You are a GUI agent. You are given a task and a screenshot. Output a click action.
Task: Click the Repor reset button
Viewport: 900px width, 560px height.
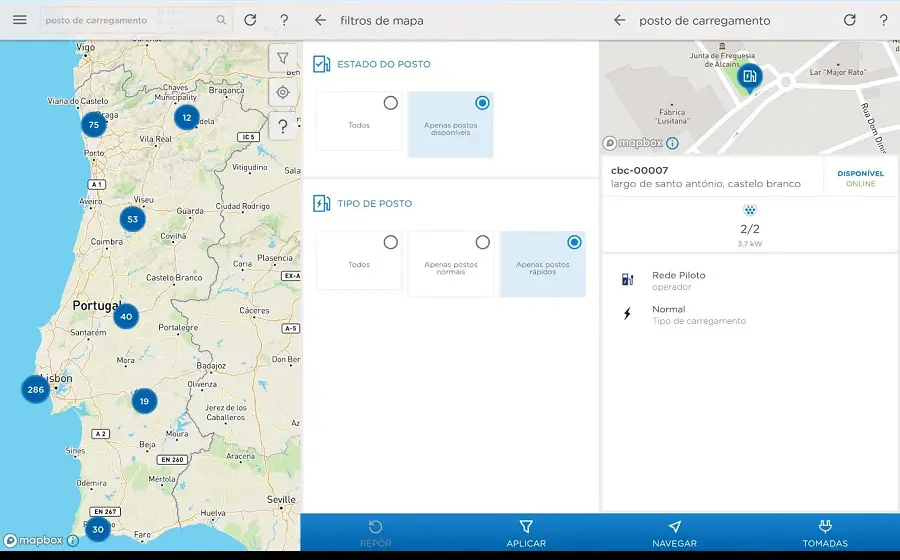(375, 532)
